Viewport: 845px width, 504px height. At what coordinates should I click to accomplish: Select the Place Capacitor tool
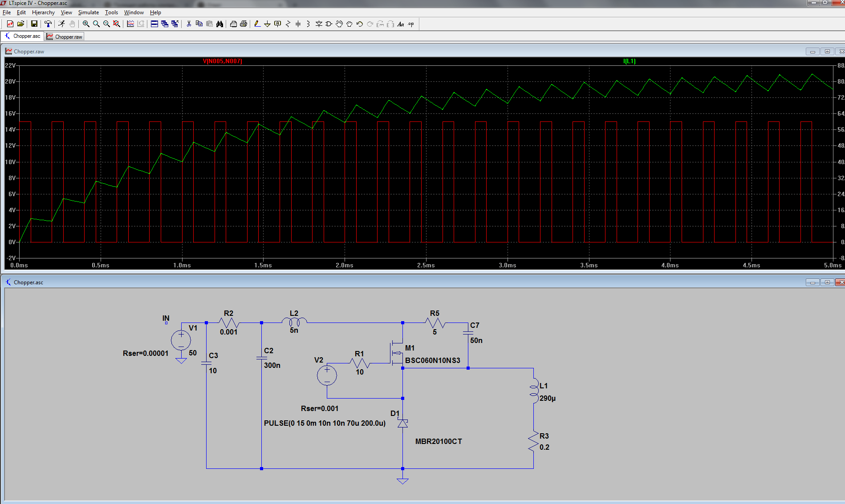[298, 24]
